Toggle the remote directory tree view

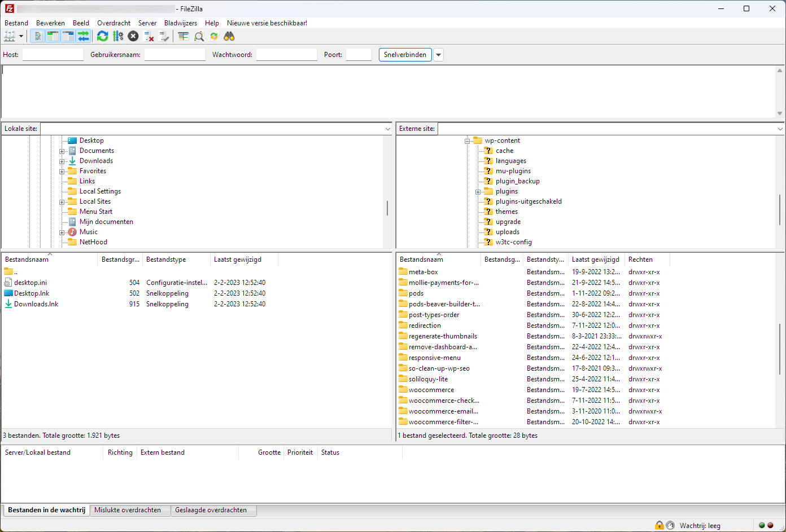(68, 36)
